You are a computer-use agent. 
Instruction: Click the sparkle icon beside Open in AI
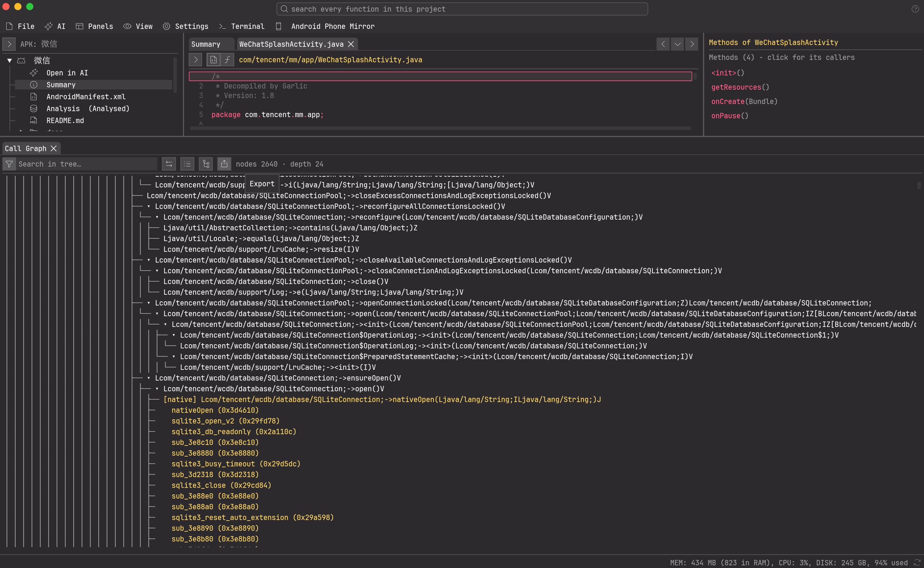tap(34, 72)
